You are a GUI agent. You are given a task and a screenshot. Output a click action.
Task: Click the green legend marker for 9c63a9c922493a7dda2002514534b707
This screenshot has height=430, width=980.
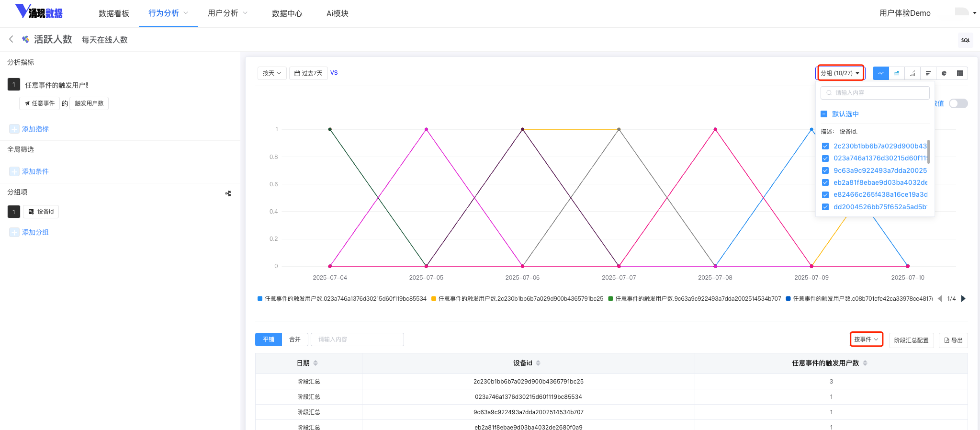tap(610, 299)
